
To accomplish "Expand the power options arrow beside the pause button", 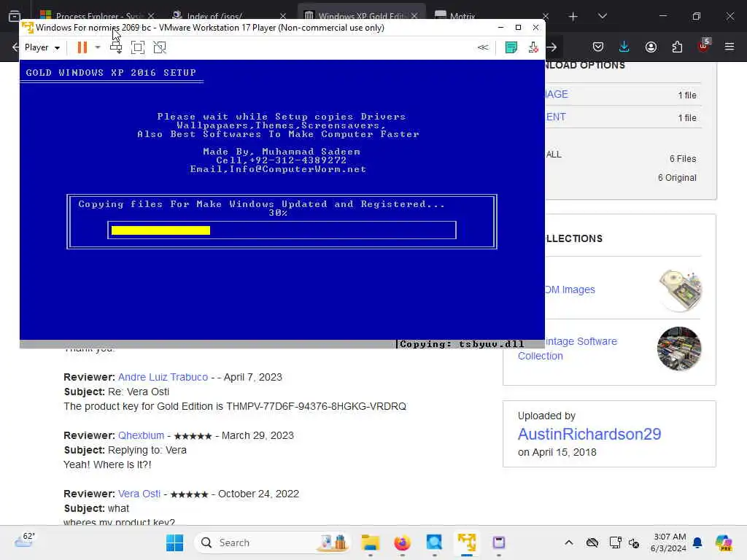I will click(98, 47).
